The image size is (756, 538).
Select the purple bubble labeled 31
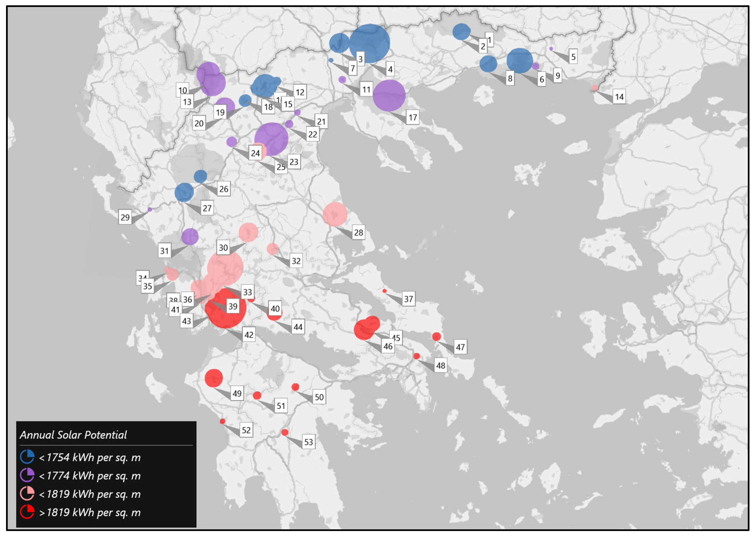[x=190, y=236]
